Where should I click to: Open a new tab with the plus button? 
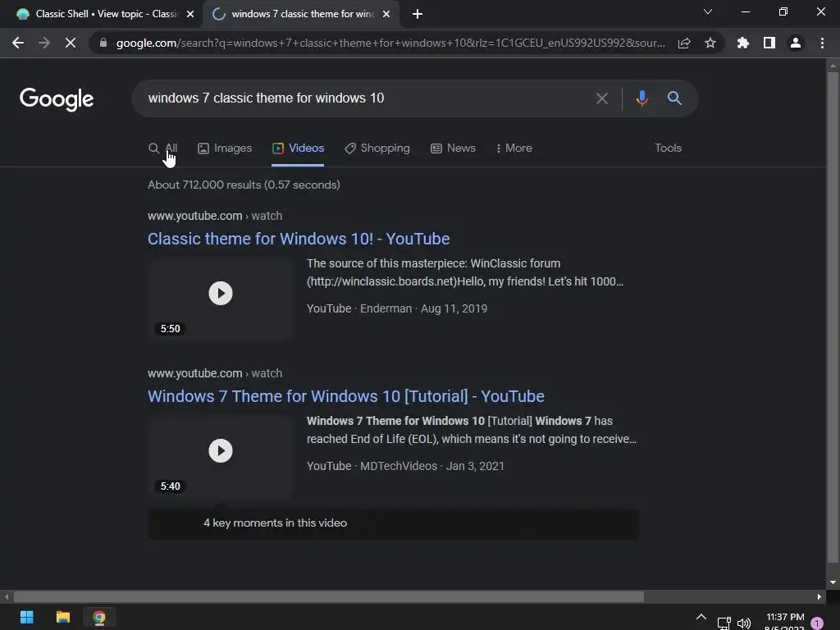(418, 14)
